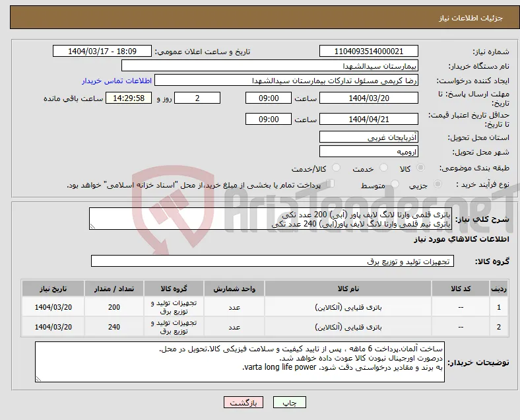Click the شماره نیاز number field
Image resolution: width=520 pixels, height=420 pixels.
(x=368, y=52)
